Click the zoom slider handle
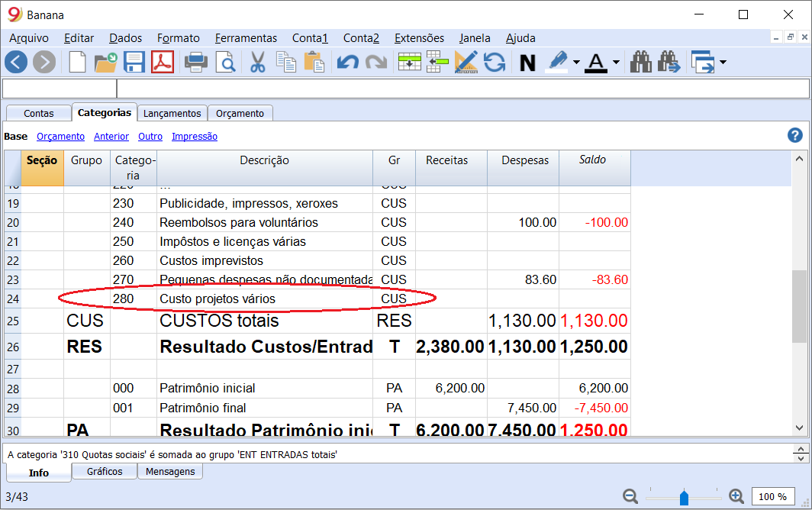This screenshot has height=510, width=812. [684, 498]
